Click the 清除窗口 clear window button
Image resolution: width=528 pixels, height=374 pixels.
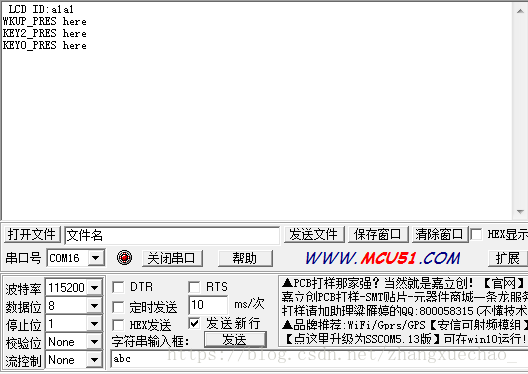(x=440, y=234)
